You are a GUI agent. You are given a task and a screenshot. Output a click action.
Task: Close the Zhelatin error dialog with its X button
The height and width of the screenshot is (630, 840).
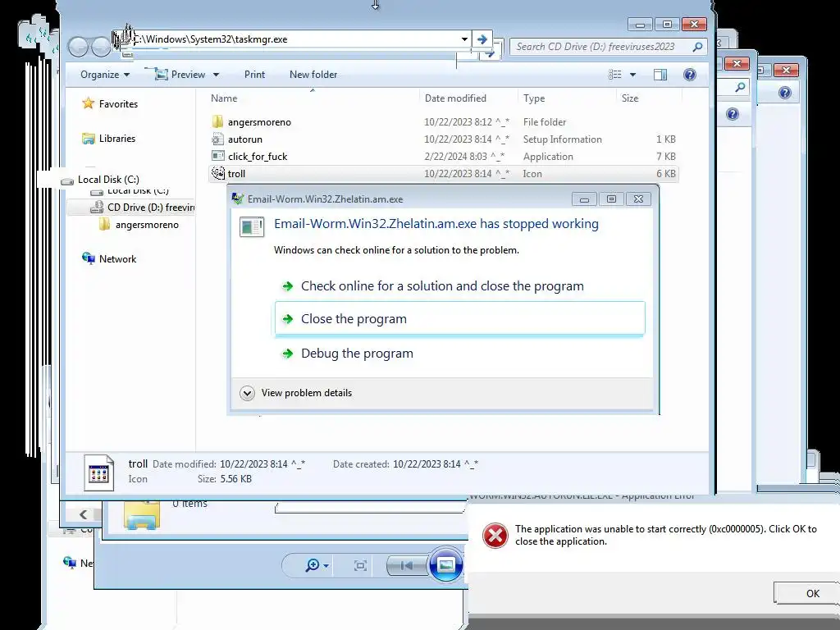tap(638, 199)
